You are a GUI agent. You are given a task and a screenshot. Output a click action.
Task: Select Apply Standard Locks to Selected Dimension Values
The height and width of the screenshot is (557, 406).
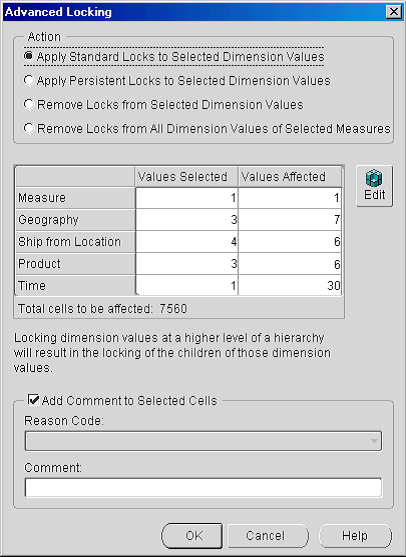[x=174, y=57]
